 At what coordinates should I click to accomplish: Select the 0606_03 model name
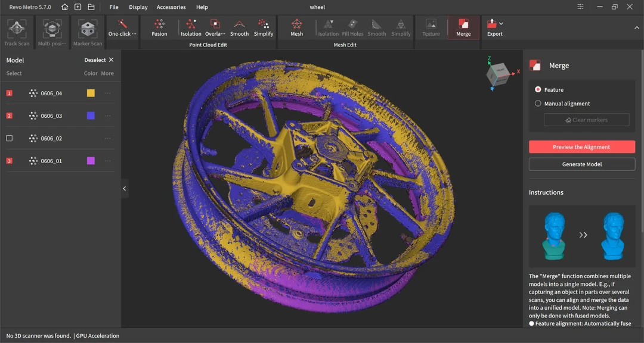(51, 116)
